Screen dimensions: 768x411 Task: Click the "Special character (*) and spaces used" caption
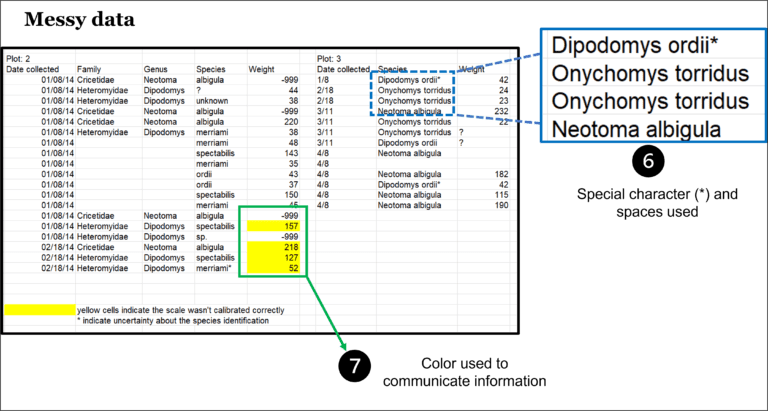click(x=657, y=203)
